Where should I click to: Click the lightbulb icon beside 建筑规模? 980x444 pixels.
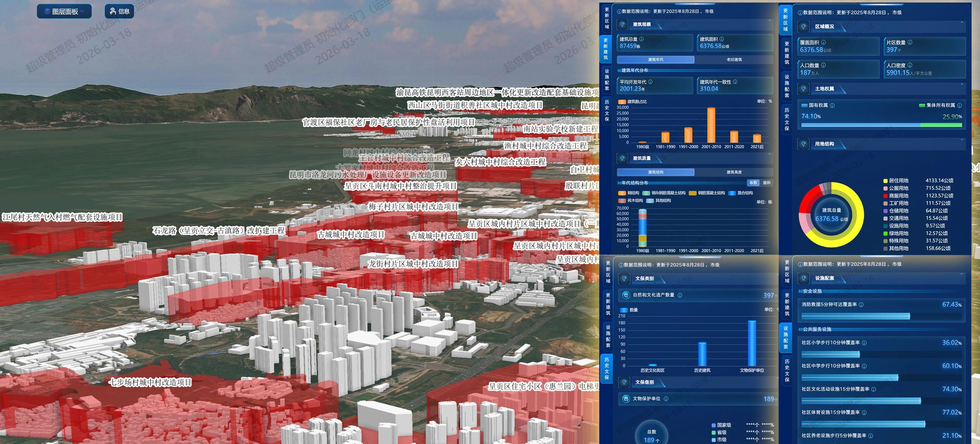[x=622, y=24]
